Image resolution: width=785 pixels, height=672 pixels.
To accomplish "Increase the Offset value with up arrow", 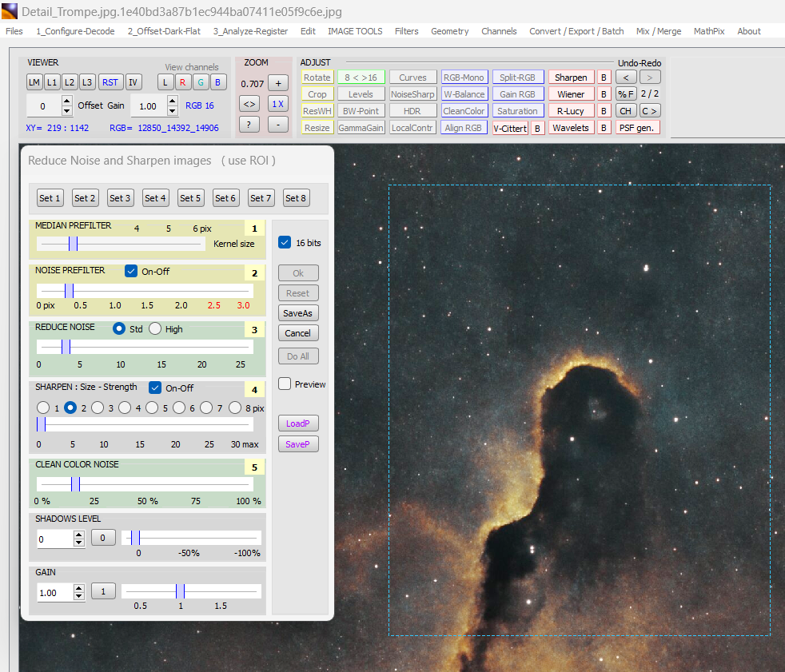I will tap(67, 101).
